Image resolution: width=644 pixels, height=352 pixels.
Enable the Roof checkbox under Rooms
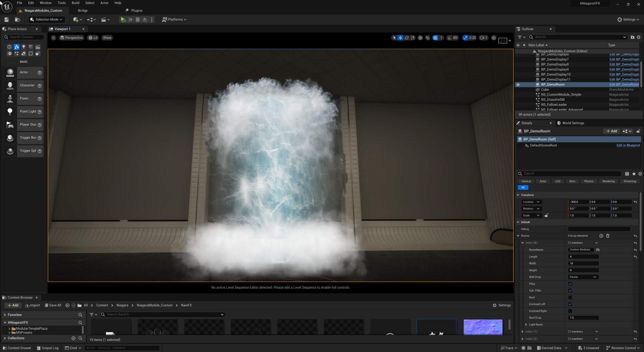tap(570, 297)
